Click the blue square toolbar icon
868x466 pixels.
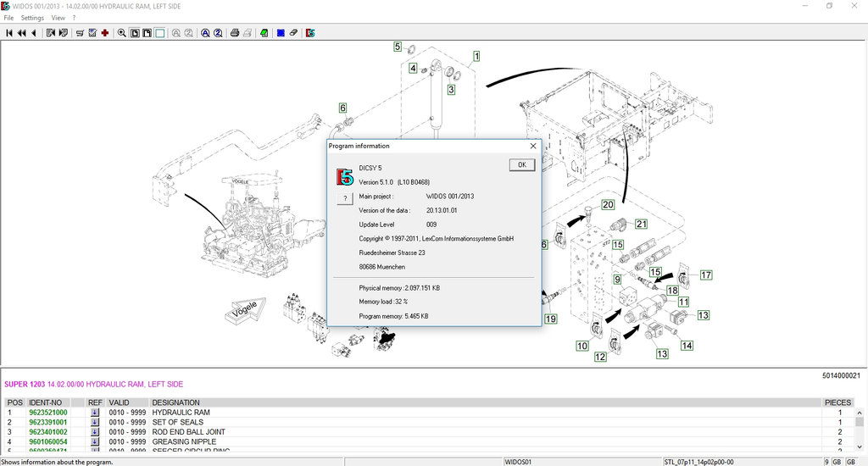coord(280,34)
